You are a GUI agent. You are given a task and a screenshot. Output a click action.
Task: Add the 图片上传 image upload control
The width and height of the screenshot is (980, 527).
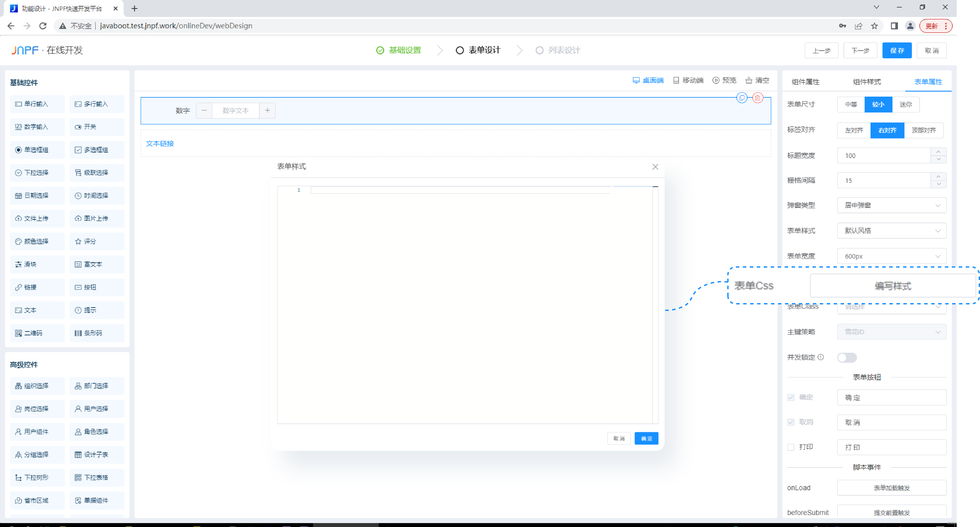coord(97,219)
